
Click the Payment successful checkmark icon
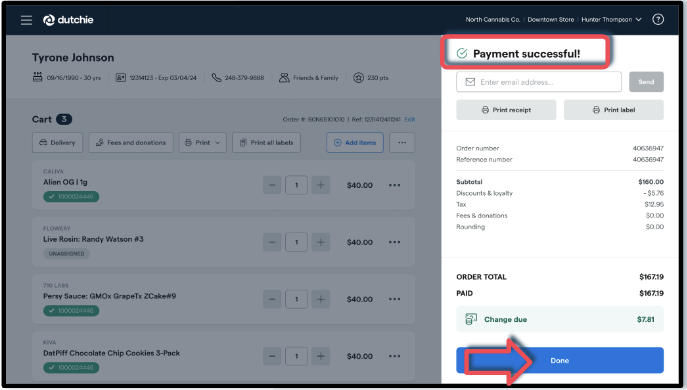point(462,53)
